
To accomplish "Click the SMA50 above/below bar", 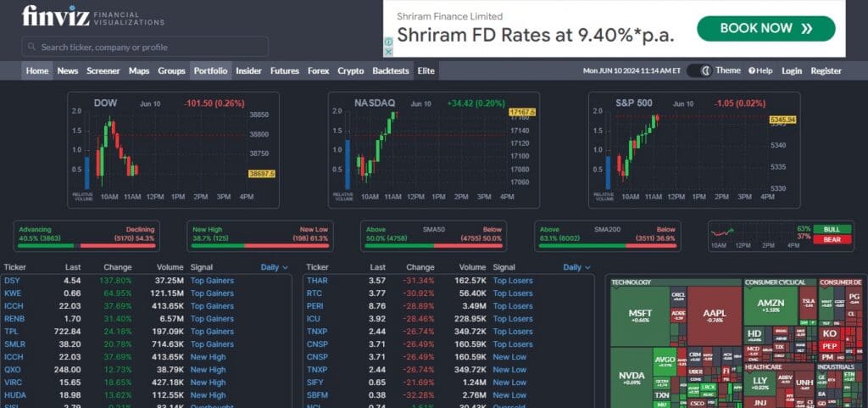I will tap(433, 236).
